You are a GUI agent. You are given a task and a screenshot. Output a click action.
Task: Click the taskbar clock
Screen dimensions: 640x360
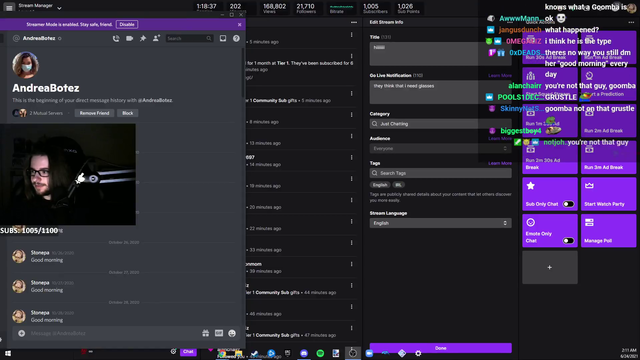tap(629, 353)
